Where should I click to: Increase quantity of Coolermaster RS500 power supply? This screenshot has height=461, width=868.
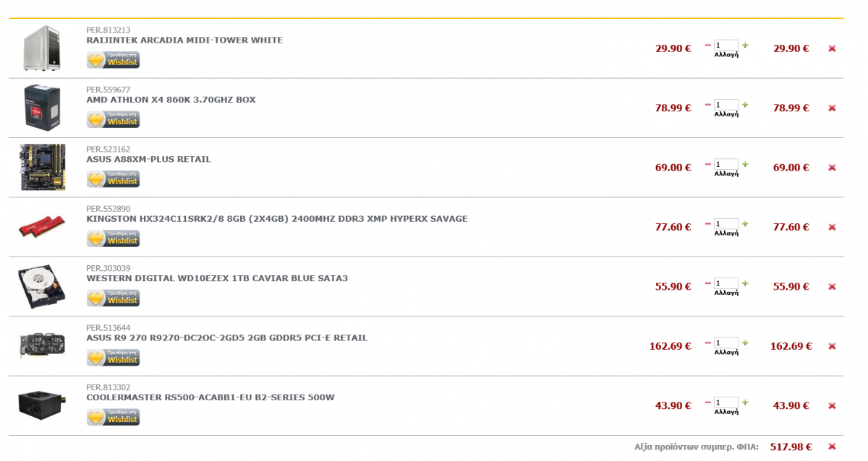click(745, 402)
